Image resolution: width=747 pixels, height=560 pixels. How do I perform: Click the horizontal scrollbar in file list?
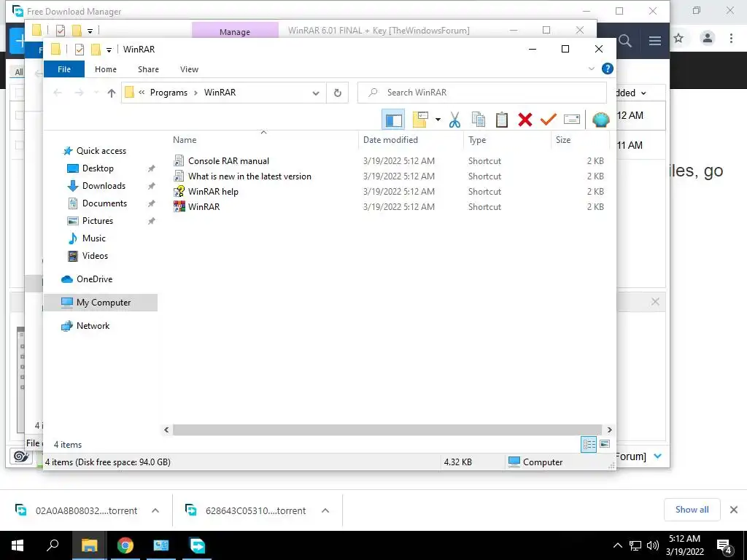[387, 429]
